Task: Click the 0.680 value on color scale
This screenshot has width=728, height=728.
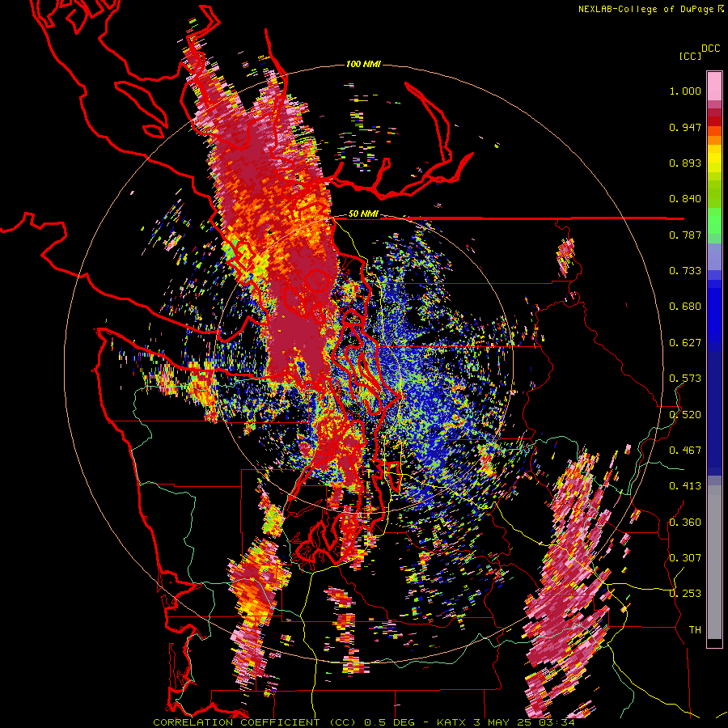Action: click(685, 307)
